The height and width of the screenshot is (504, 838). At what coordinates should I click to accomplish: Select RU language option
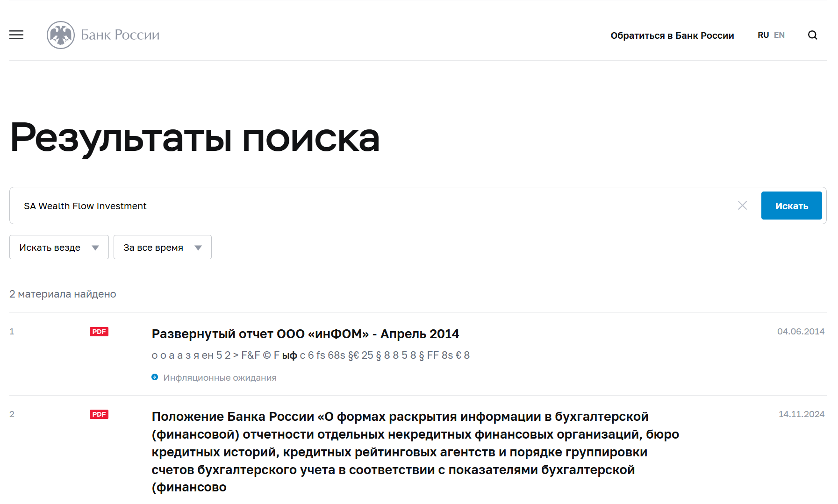tap(763, 35)
